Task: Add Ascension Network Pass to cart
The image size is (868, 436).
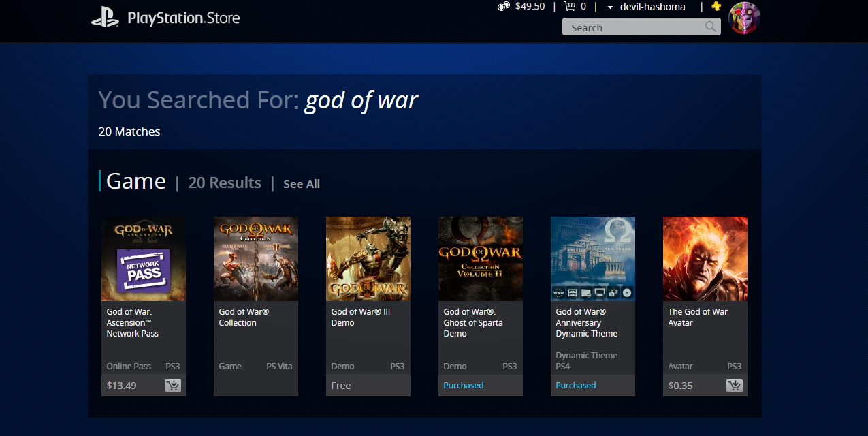Action: click(x=173, y=386)
